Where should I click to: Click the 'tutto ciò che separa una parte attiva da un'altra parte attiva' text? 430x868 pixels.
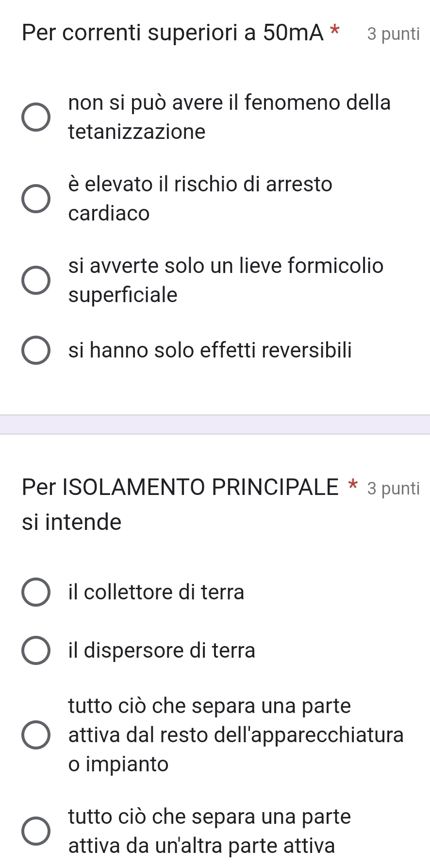209,831
